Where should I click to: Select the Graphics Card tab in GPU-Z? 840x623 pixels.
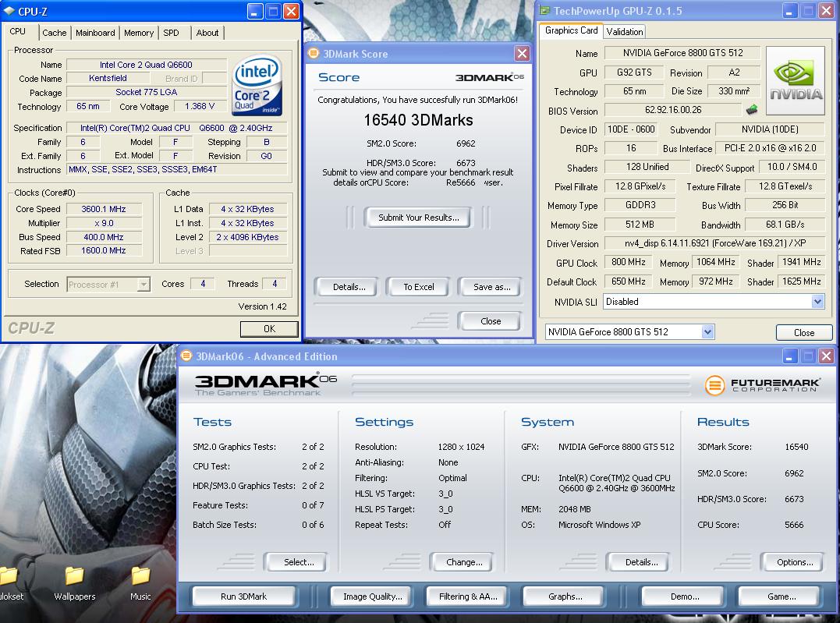point(571,30)
